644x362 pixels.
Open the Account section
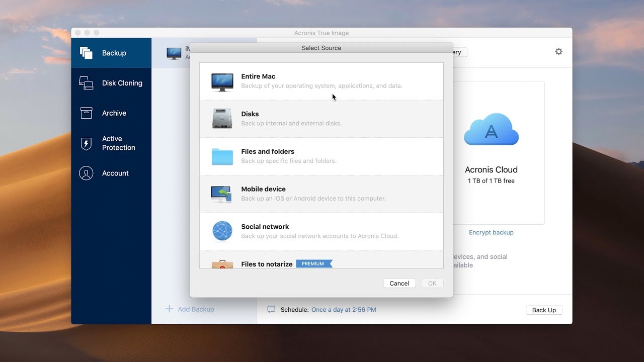point(111,173)
